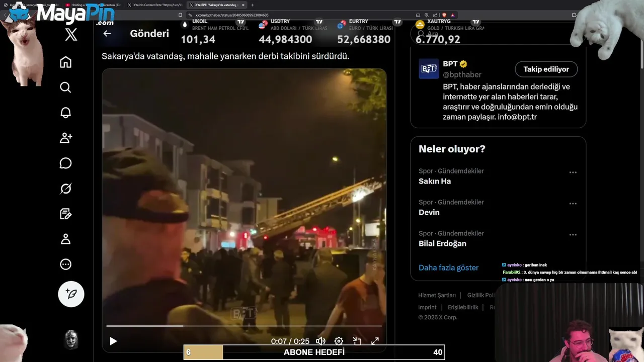Open the Home page from sidebar
Image resolution: width=644 pixels, height=362 pixels.
(65, 62)
